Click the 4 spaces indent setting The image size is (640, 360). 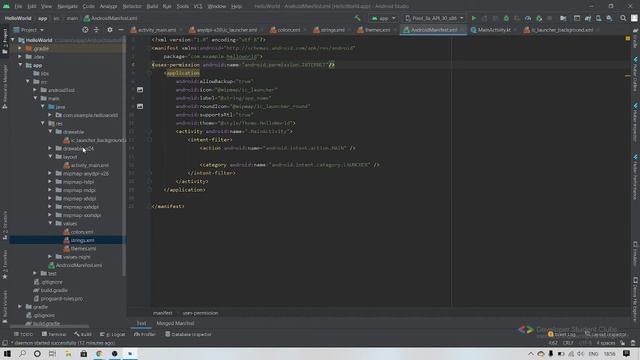pyautogui.click(x=605, y=343)
